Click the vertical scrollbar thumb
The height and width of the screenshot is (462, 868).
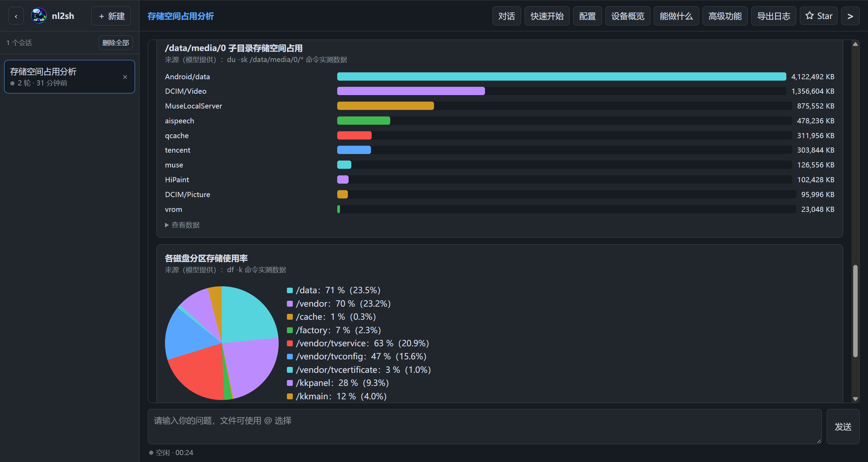pos(855,311)
